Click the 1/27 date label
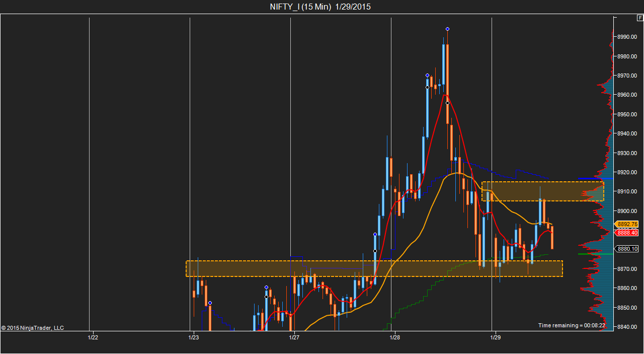 pos(294,337)
